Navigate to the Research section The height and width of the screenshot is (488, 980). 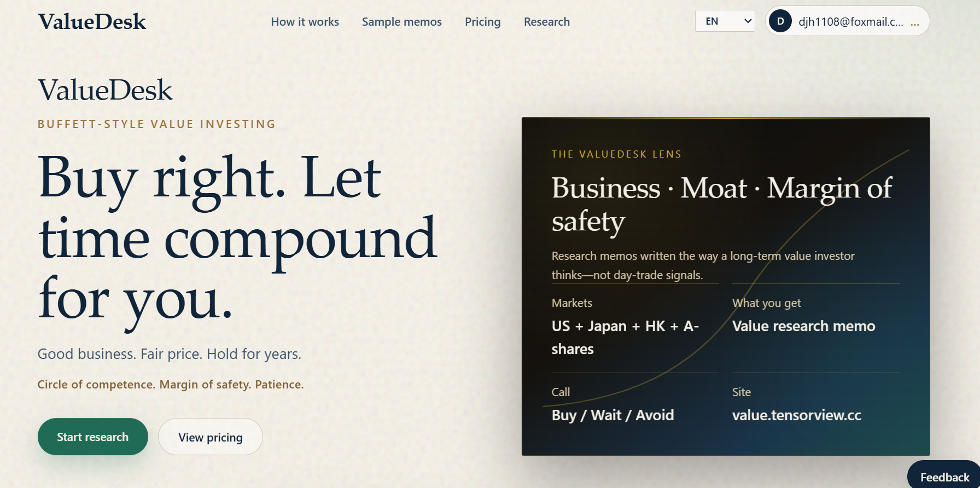point(547,22)
